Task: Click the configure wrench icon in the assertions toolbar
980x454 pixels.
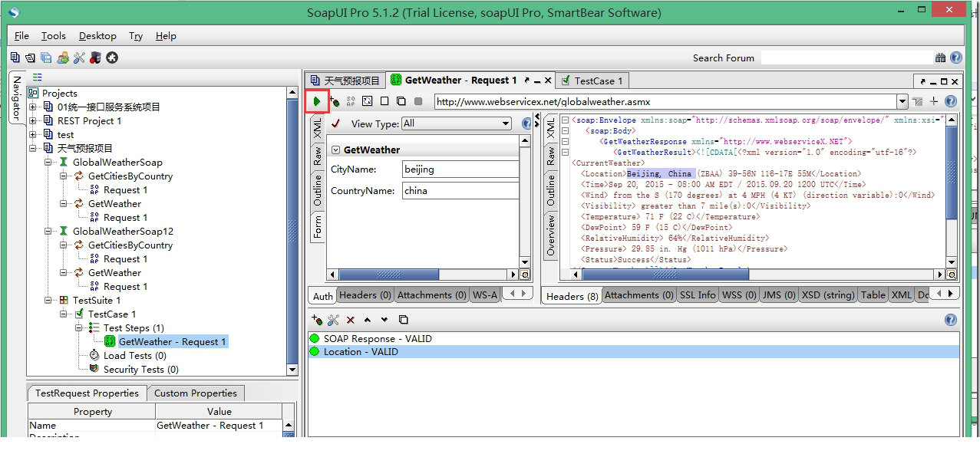Action: pos(333,320)
